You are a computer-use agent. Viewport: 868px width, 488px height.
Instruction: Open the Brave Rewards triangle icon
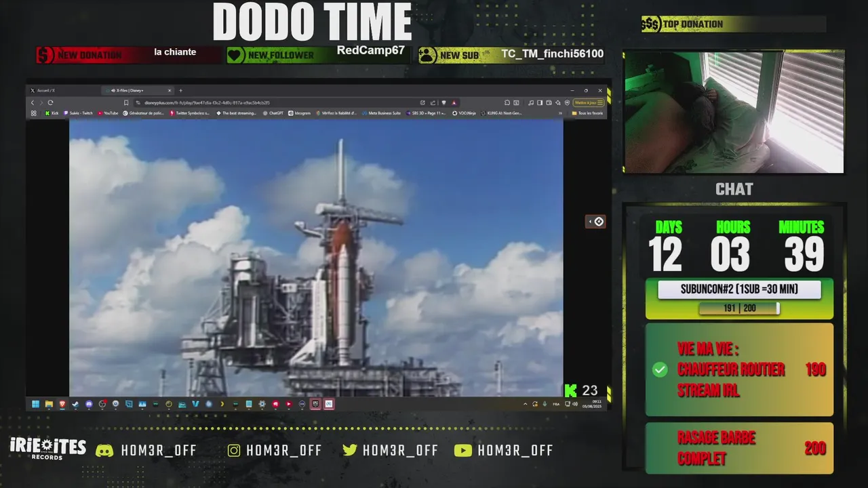(x=454, y=102)
